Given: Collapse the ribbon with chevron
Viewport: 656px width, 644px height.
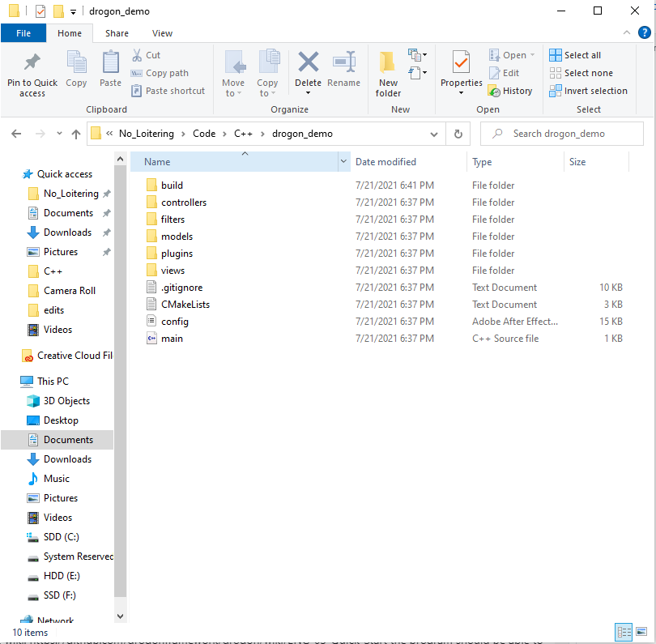Looking at the screenshot, I should [x=626, y=32].
